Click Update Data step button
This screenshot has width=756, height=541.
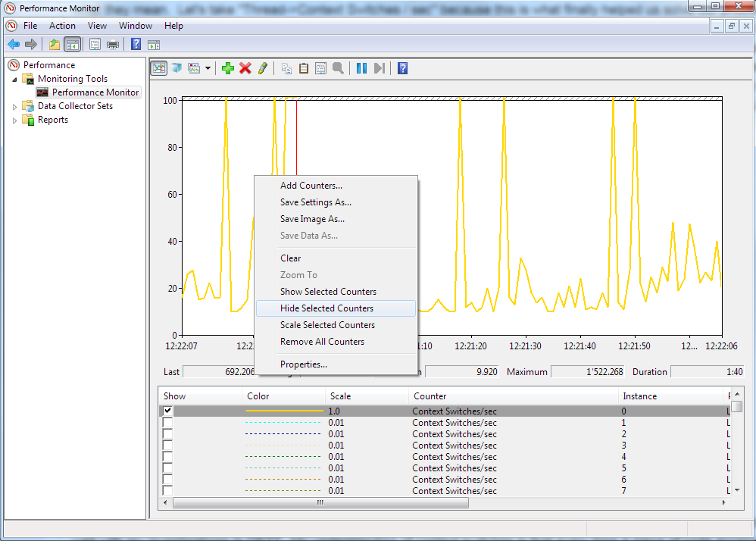click(x=380, y=68)
